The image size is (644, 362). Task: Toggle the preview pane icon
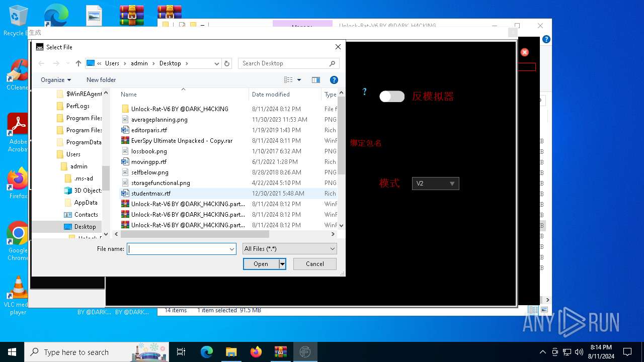click(x=316, y=80)
